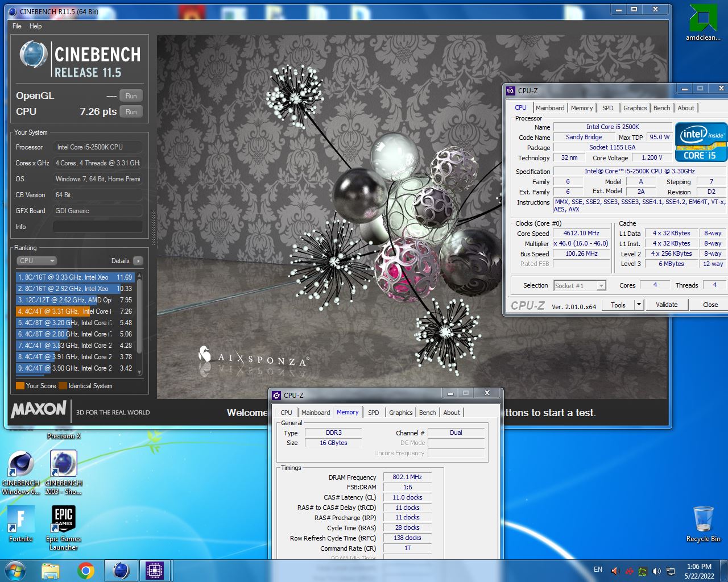The height and width of the screenshot is (582, 728).
Task: Select ranking row 9 4C/4T @ 3.90 GHz
Action: pos(75,368)
